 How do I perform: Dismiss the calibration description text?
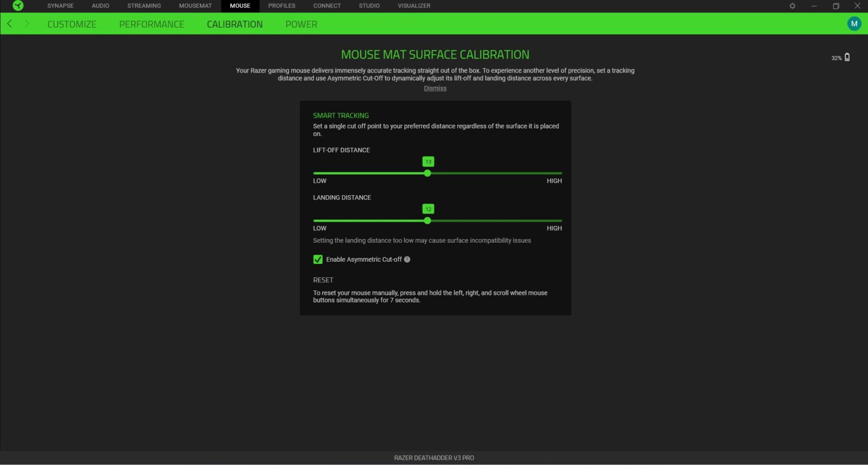(435, 88)
